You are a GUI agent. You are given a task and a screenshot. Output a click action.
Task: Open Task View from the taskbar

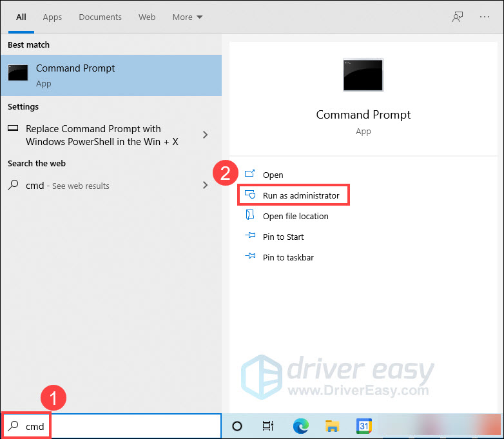(x=268, y=426)
